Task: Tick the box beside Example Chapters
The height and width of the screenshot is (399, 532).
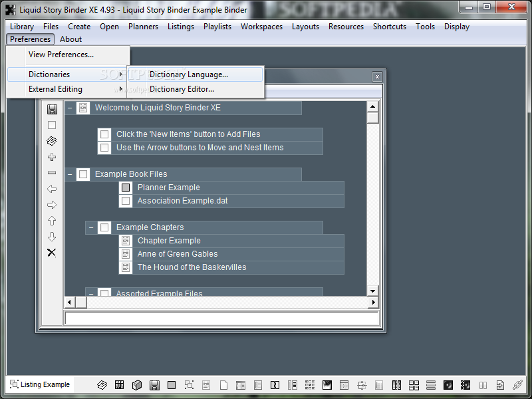Action: 104,227
